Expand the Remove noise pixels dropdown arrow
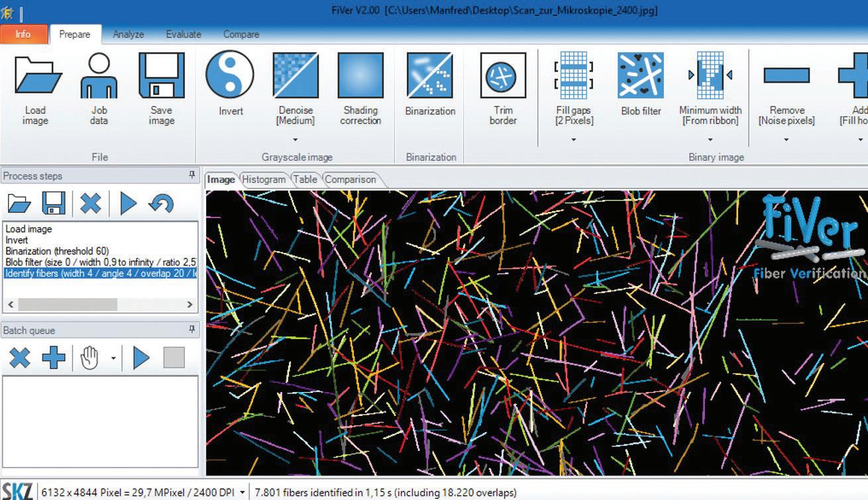868x500 pixels. [x=787, y=140]
